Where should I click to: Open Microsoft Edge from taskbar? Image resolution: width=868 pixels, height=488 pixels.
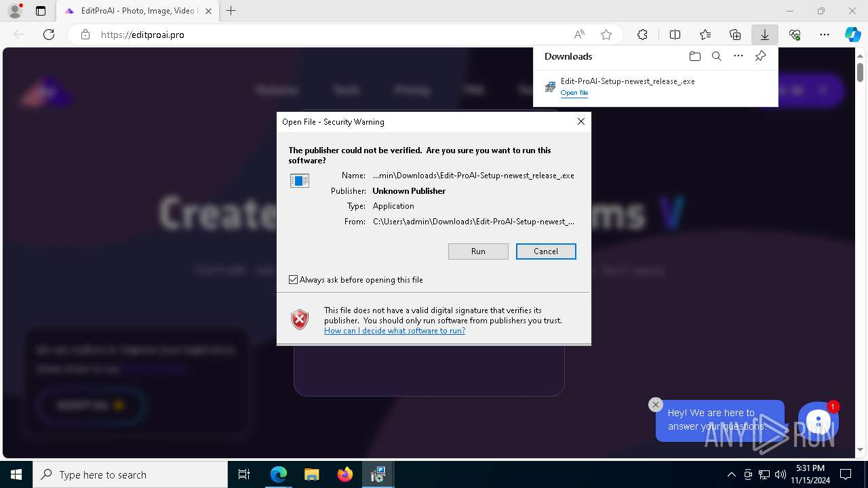tap(279, 474)
